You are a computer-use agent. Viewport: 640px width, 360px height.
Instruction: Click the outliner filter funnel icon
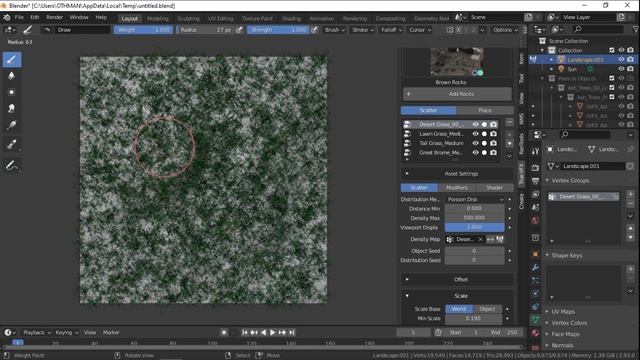636,29
